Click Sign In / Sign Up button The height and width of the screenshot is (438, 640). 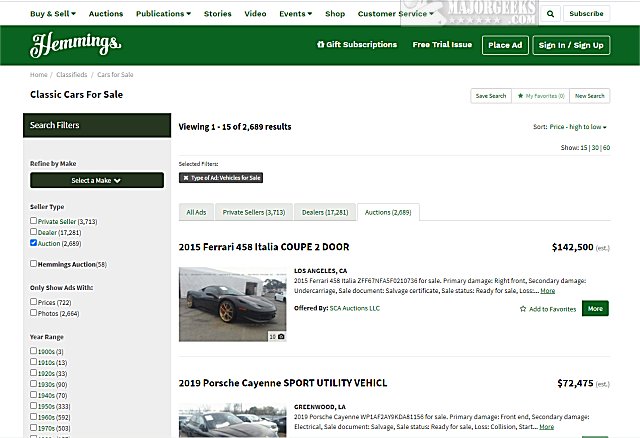(571, 45)
